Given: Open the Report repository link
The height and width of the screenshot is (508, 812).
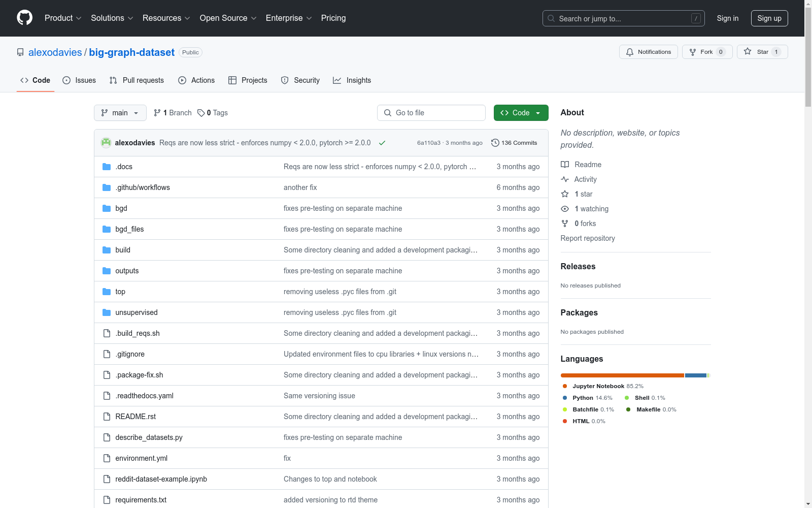Looking at the screenshot, I should 587,238.
